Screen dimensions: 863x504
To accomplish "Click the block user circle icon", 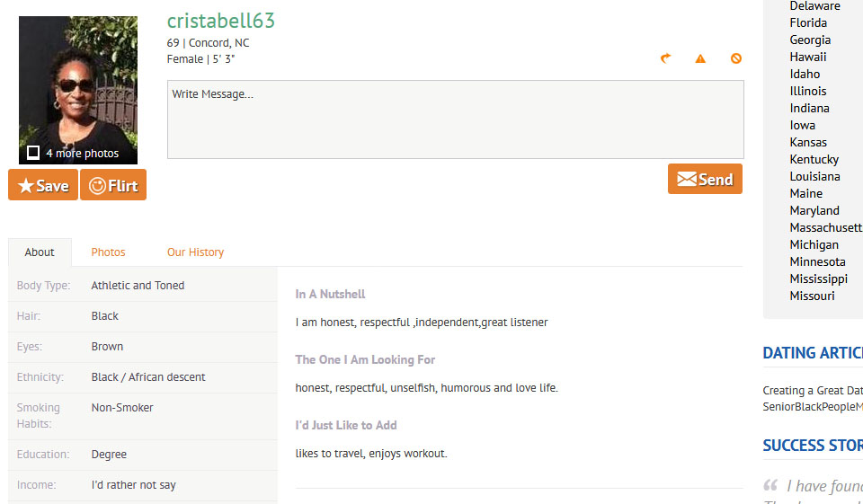I will 736,59.
